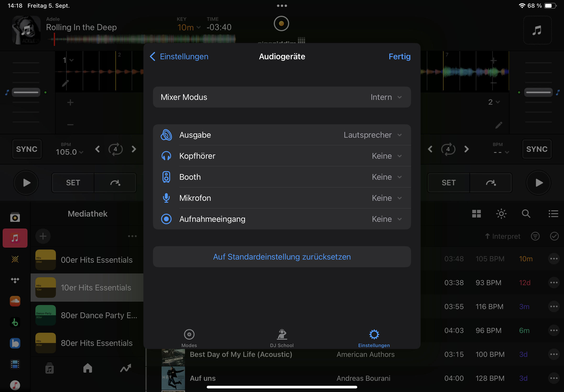The image size is (564, 392).
Task: Load Auf uns by Andreas Bourani
Action: tap(355, 378)
